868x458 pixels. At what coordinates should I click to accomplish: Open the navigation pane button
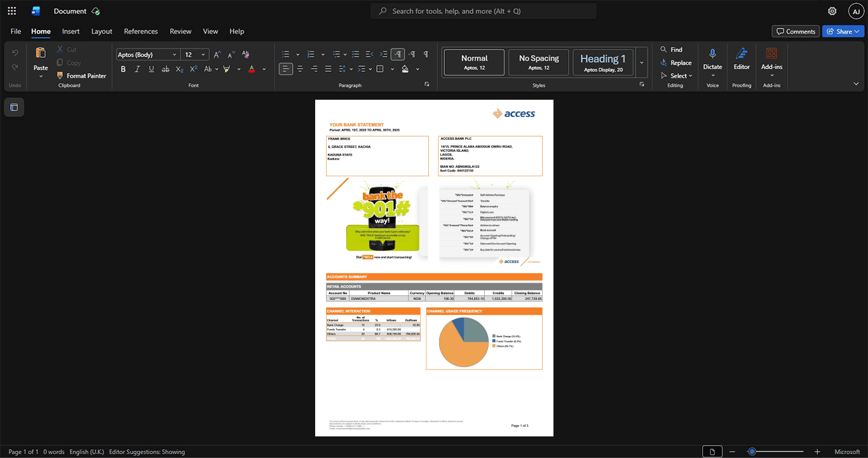(x=14, y=107)
